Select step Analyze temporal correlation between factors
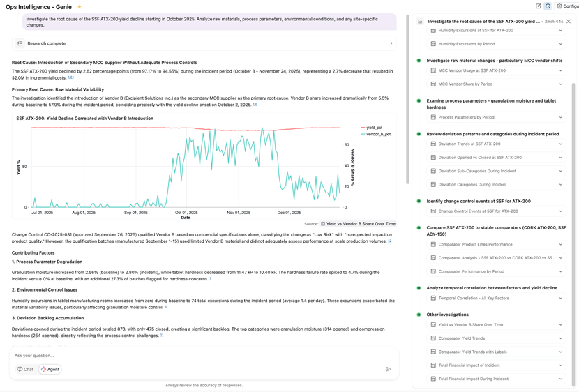This screenshot has height=392, width=579. pyautogui.click(x=492, y=288)
